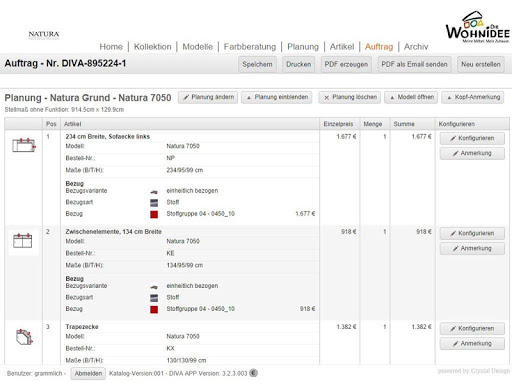Delete planning with Planung löschen
The image size is (512, 384).
tap(350, 97)
